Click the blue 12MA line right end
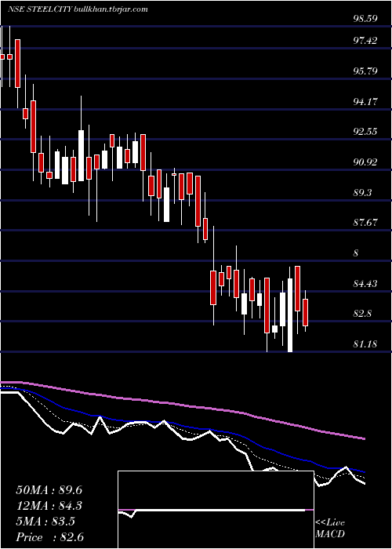Viewport: 392px width, 549px height. tap(364, 472)
